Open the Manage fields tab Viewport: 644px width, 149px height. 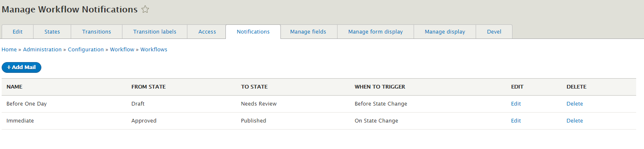[x=308, y=32]
